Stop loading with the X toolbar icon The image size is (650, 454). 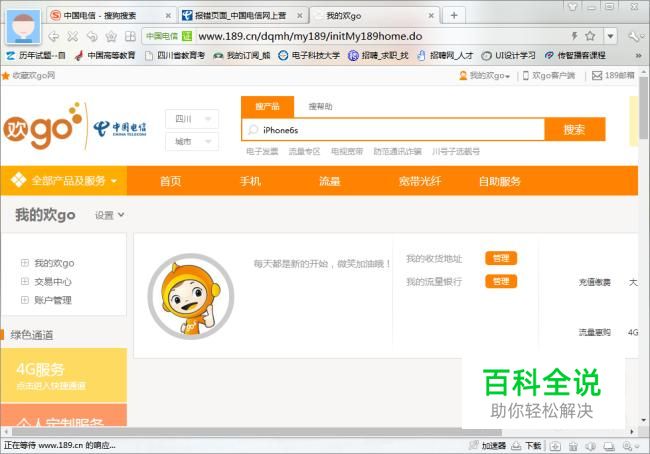tap(73, 36)
